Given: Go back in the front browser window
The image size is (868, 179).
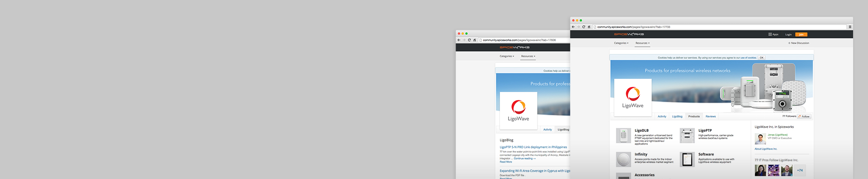Looking at the screenshot, I should point(573,27).
